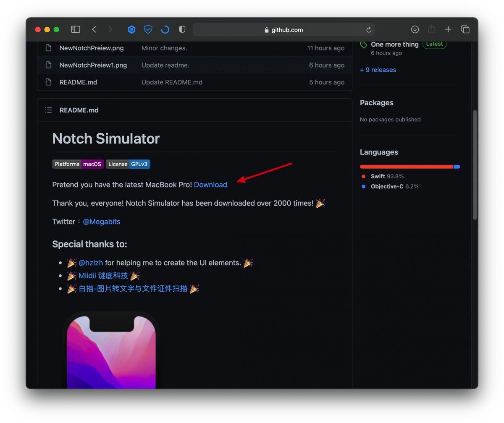The image size is (504, 423).
Task: Click the notch simulator preview image
Action: pos(111,350)
